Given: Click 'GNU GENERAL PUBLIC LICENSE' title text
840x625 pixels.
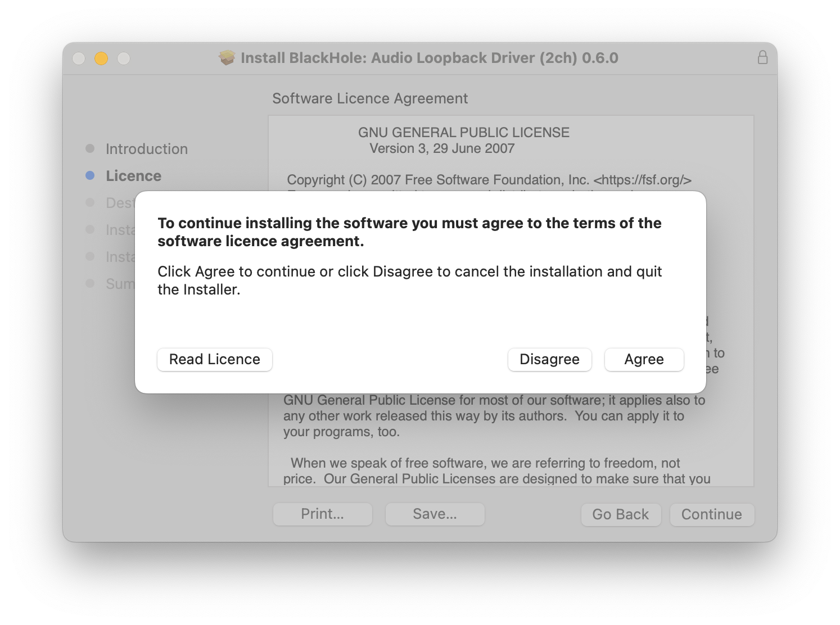Looking at the screenshot, I should click(x=464, y=133).
